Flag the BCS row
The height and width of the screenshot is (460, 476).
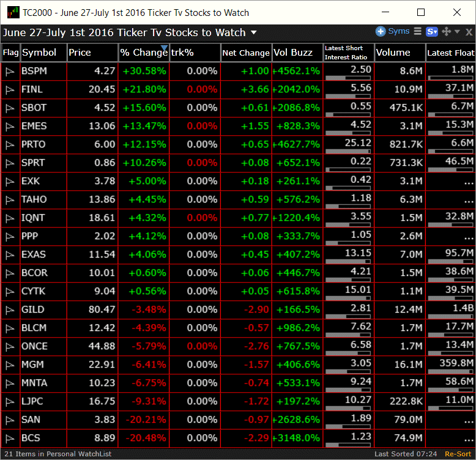click(x=10, y=439)
